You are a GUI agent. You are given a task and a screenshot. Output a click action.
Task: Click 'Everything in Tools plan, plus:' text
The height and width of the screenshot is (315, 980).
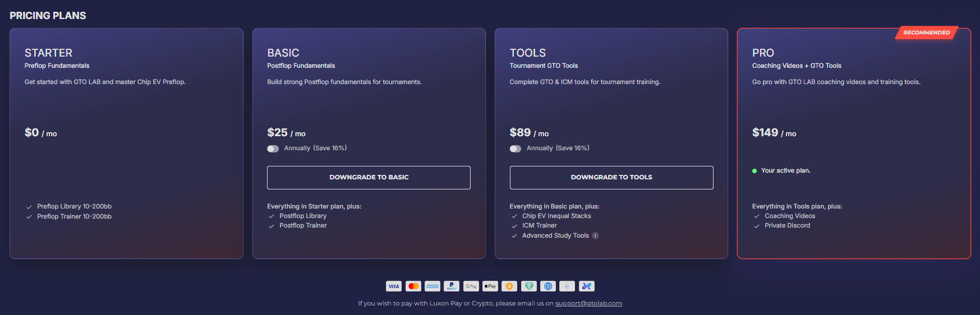click(x=797, y=206)
